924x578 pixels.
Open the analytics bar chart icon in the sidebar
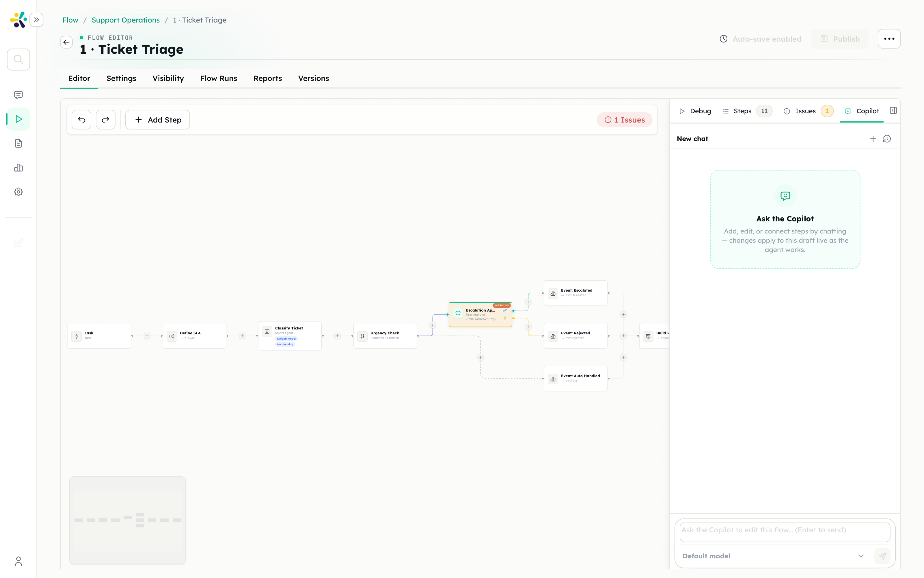pos(18,168)
